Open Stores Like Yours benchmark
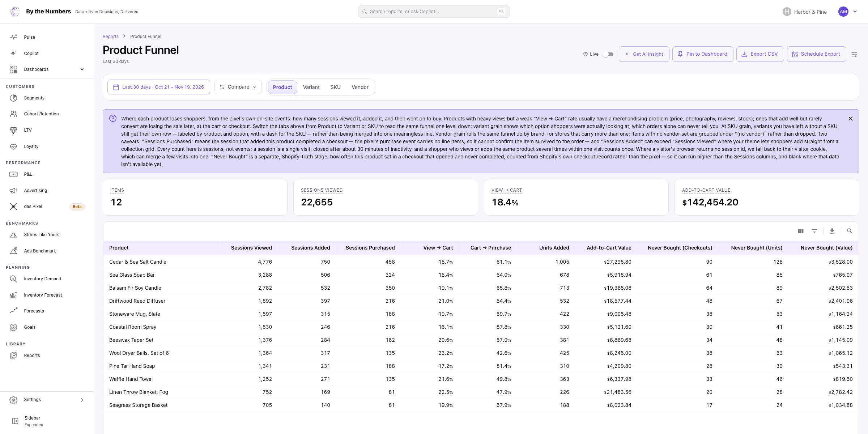The image size is (868, 434). point(47,235)
